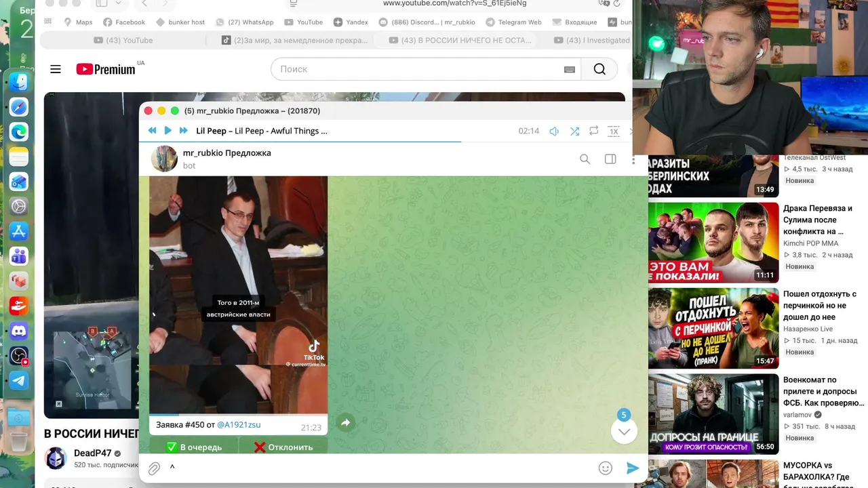Open Discord in the Dock
The image size is (868, 488).
[x=19, y=331]
